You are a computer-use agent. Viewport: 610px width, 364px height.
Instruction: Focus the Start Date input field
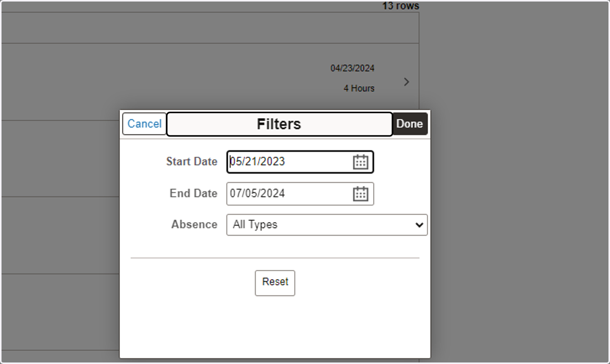pyautogui.click(x=300, y=162)
